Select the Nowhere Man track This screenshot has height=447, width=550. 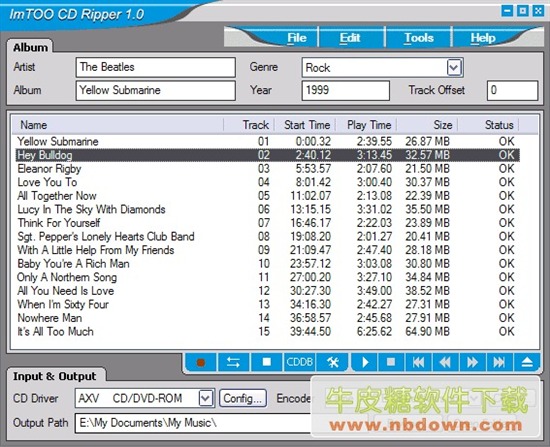click(268, 318)
